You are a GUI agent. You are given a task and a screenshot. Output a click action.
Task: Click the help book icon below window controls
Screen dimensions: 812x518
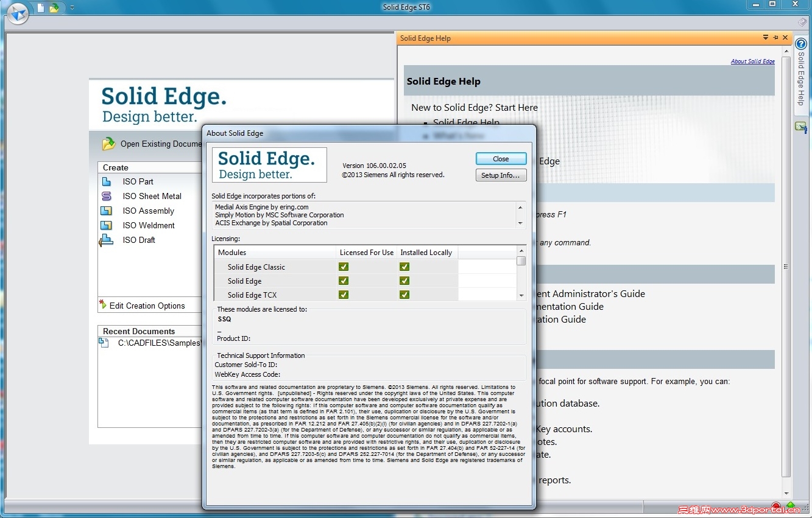802,22
